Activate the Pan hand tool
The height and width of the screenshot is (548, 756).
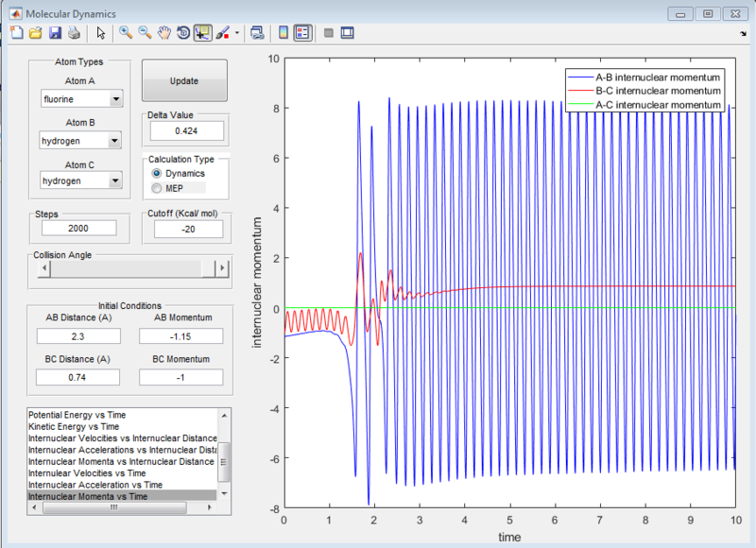click(x=163, y=33)
